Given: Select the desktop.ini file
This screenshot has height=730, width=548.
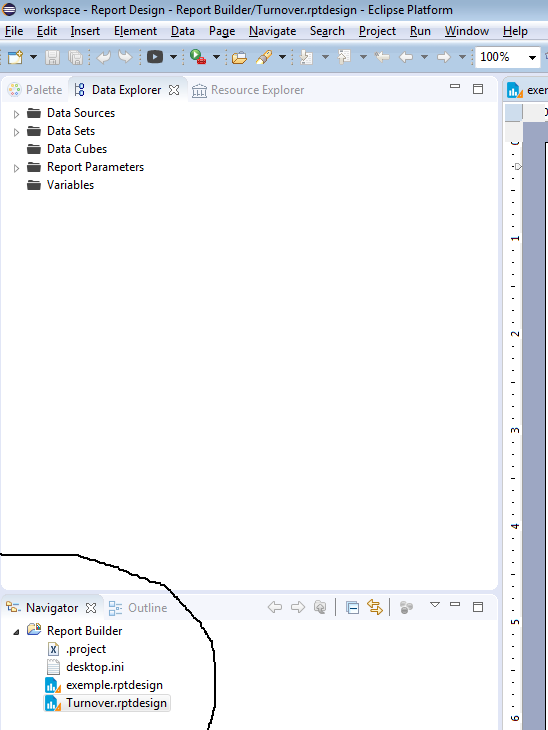Looking at the screenshot, I should click(x=86, y=667).
